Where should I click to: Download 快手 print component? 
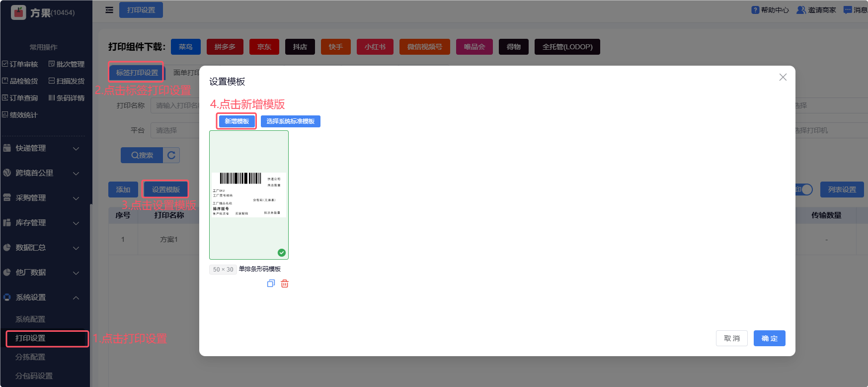click(336, 47)
